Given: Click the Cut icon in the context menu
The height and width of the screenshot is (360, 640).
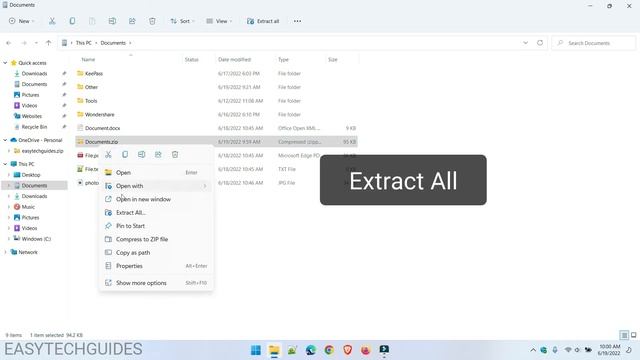Looking at the screenshot, I should point(108,154).
